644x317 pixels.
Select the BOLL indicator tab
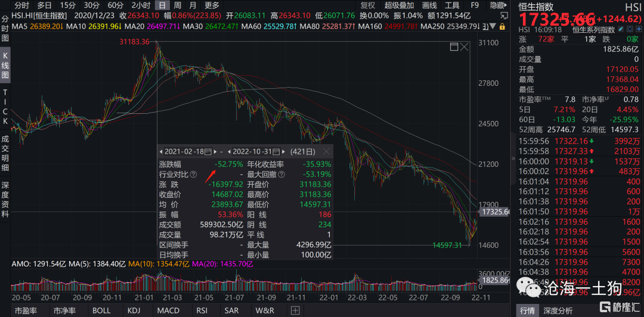101,310
